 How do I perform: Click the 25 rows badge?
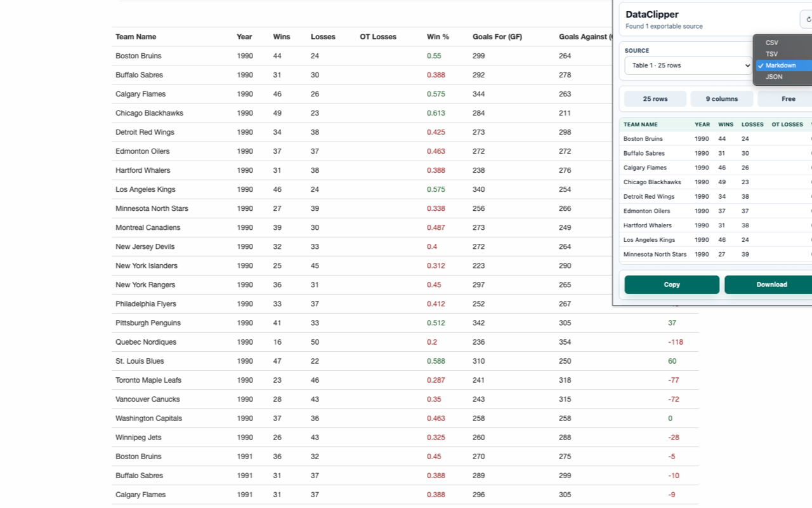(655, 99)
